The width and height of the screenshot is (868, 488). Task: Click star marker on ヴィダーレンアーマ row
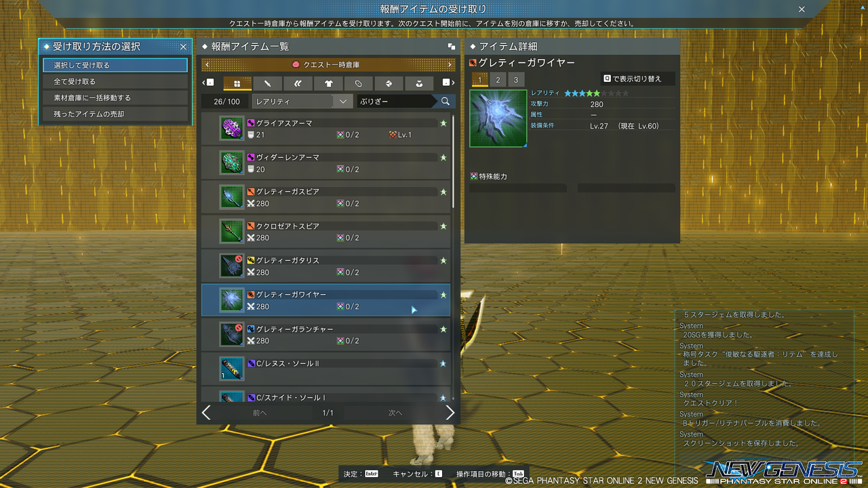click(443, 157)
